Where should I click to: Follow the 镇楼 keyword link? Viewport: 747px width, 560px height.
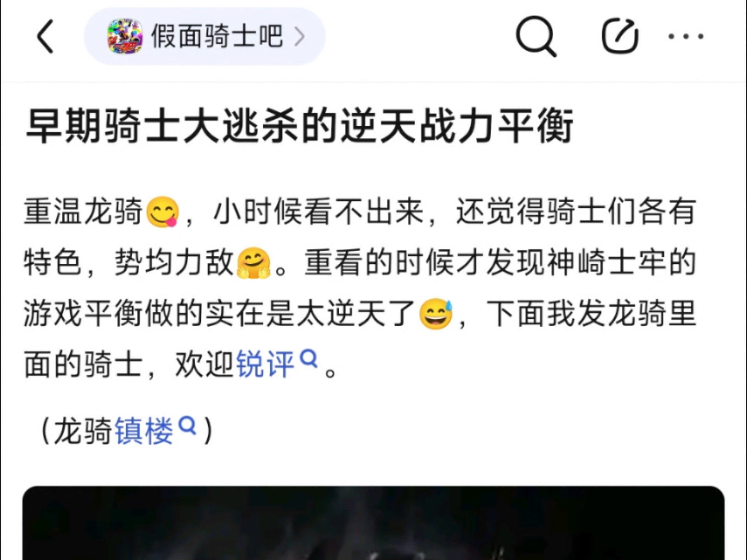(x=144, y=431)
